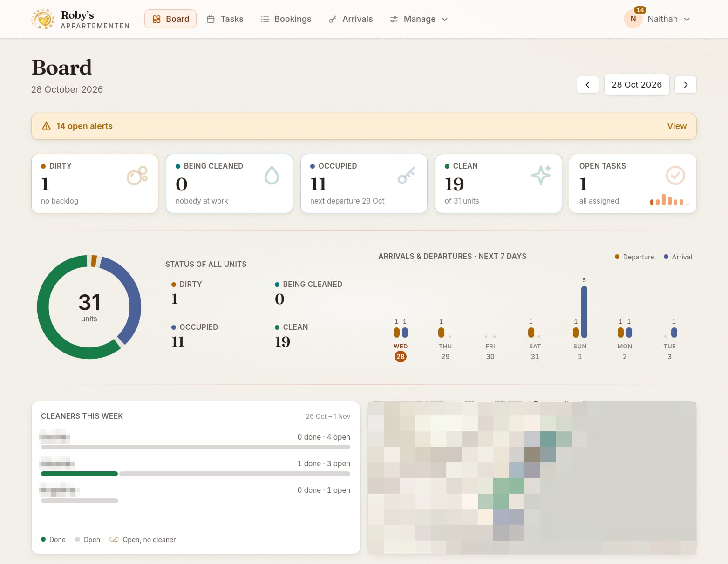Go to the next day with right chevron
The width and height of the screenshot is (728, 564).
point(686,85)
